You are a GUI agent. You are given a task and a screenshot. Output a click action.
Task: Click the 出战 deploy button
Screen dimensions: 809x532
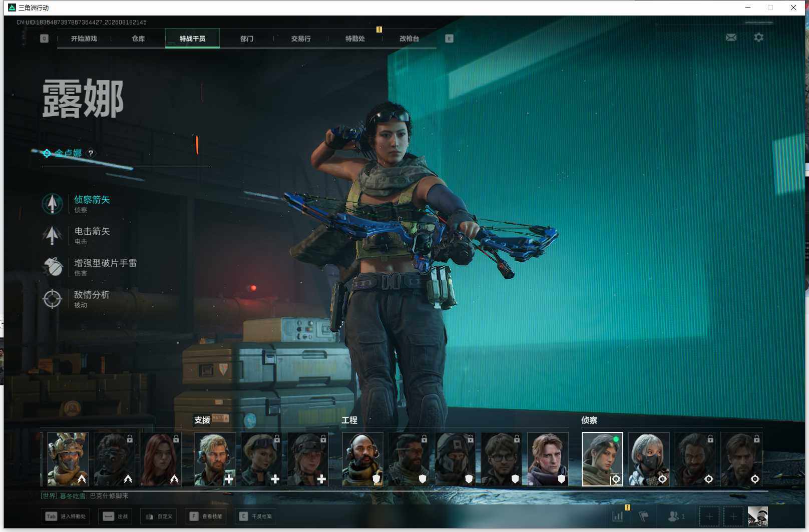pyautogui.click(x=115, y=516)
